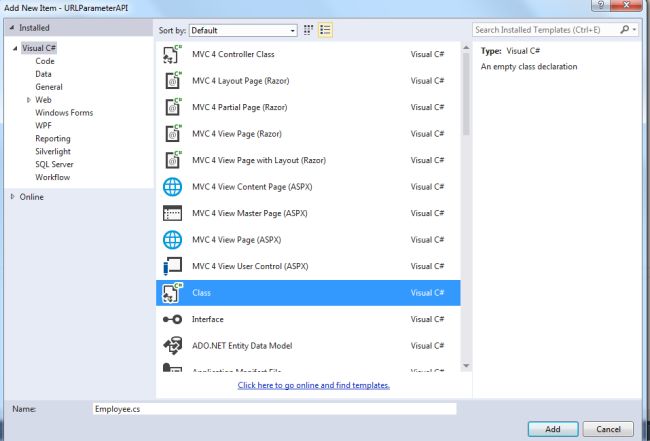Click the MVC 4 Partial Page (Razor) icon
Screen dimensions: 650x441
[x=172, y=107]
